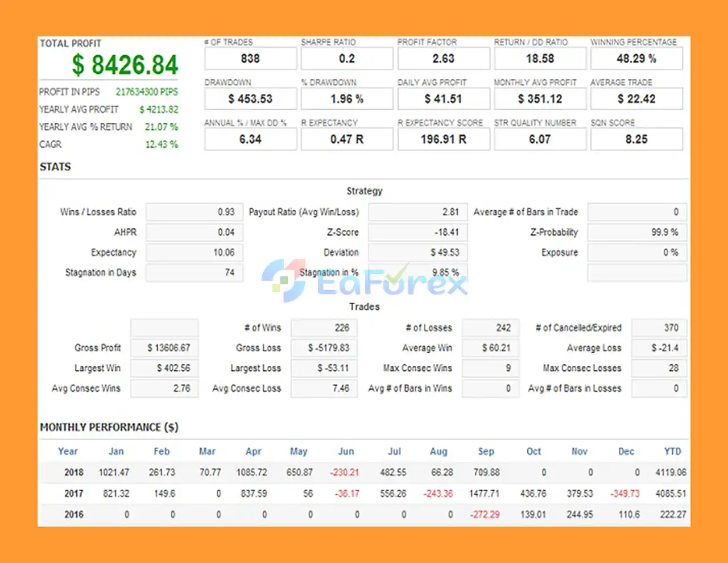
Task: Click the Largest Loss value field
Action: coord(324,369)
